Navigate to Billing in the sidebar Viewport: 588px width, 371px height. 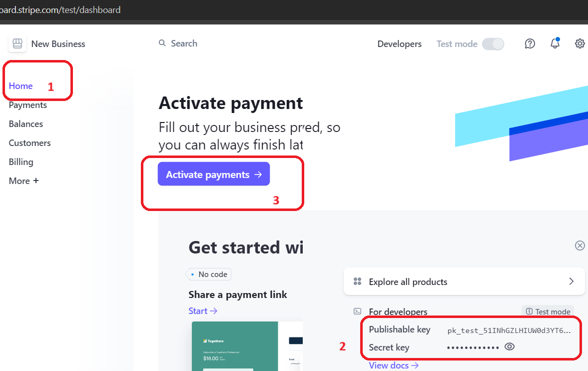tap(20, 161)
